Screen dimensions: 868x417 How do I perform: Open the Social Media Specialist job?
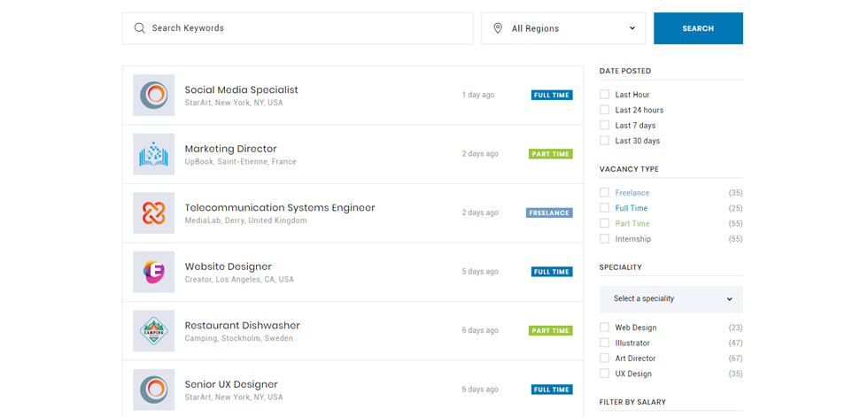coord(241,89)
